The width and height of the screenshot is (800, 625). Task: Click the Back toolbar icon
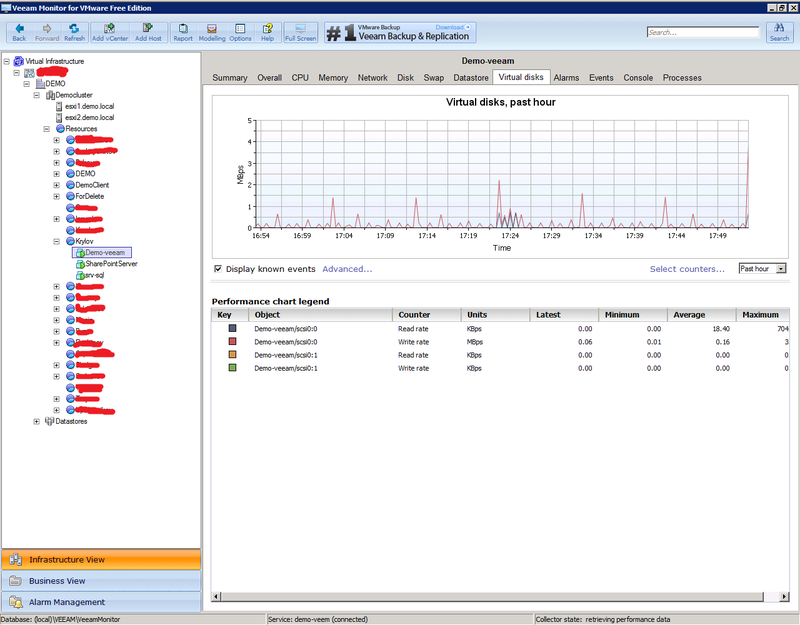tap(19, 32)
